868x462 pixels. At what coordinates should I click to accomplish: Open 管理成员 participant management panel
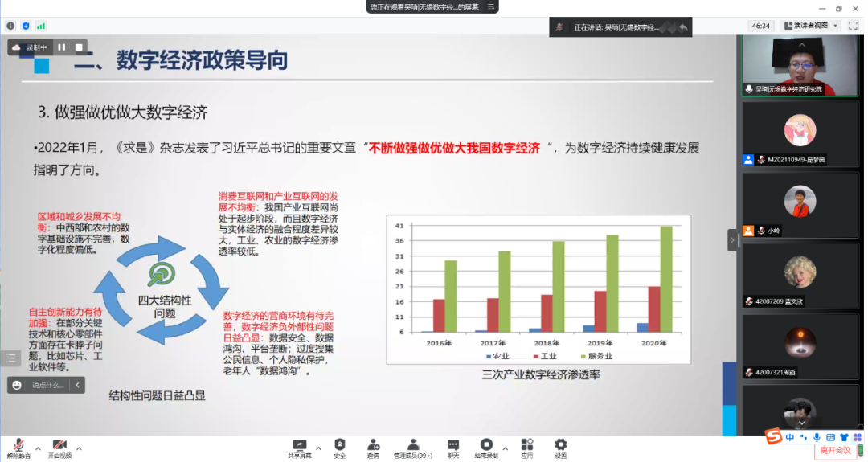click(x=413, y=447)
